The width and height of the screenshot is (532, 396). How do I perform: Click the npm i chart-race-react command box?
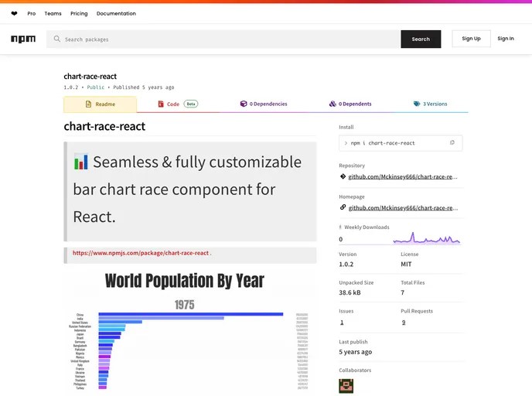click(x=401, y=143)
